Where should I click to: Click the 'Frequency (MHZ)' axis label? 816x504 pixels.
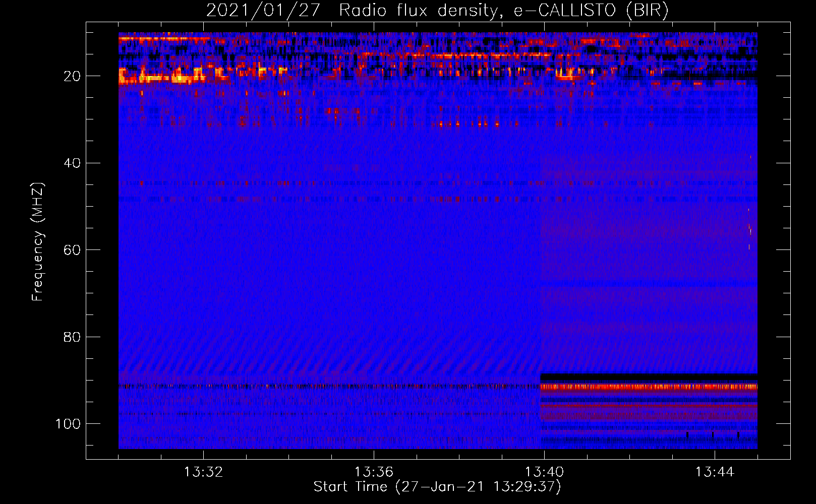coord(38,242)
